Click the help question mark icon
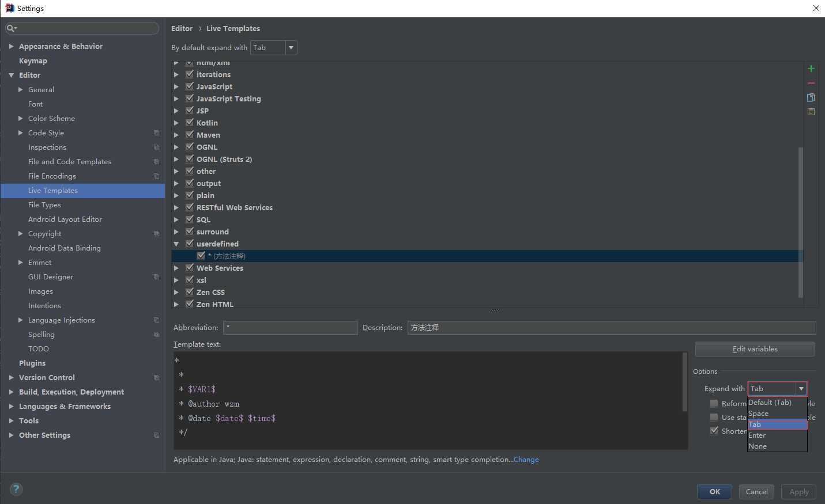The image size is (825, 504). tap(16, 489)
